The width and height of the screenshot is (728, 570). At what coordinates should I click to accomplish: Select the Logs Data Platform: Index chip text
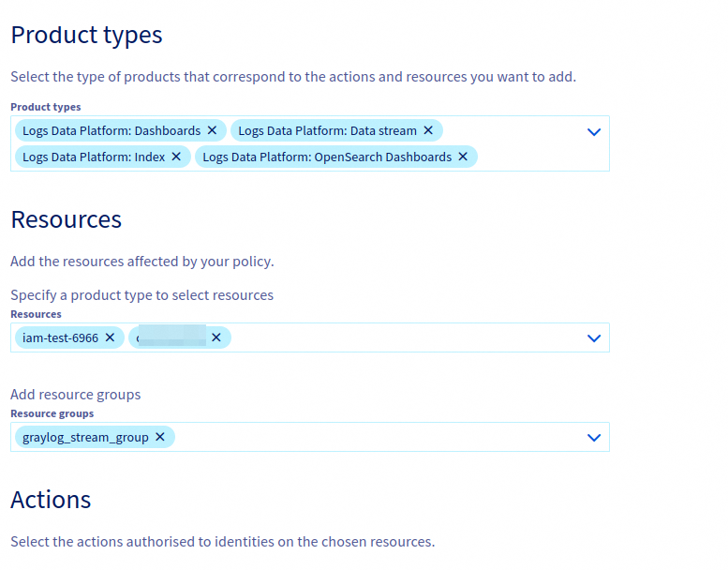tap(94, 157)
